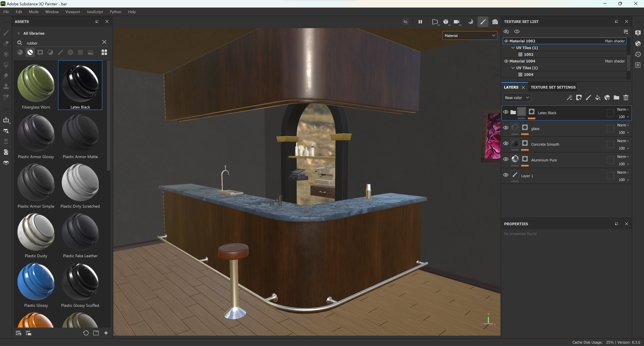Hide the glass layer
Viewport: 644px width, 346px height.
(x=506, y=128)
